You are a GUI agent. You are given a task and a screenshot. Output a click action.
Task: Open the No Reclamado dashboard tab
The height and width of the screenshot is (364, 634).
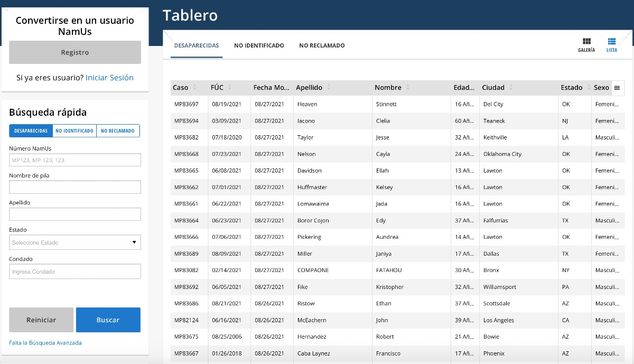coord(322,45)
